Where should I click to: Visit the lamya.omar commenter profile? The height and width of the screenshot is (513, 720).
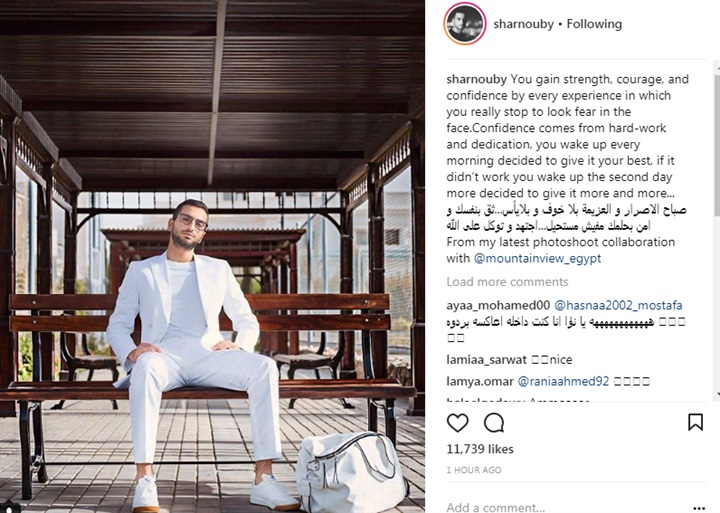[480, 381]
